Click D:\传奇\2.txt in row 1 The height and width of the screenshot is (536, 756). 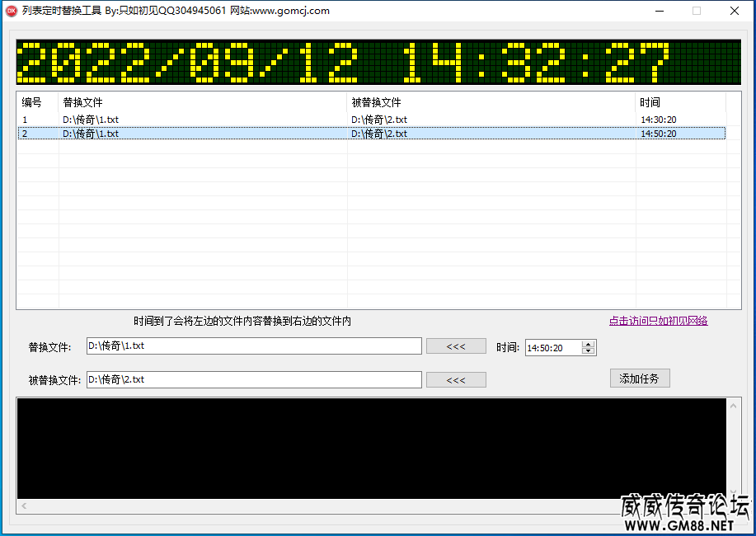click(379, 120)
